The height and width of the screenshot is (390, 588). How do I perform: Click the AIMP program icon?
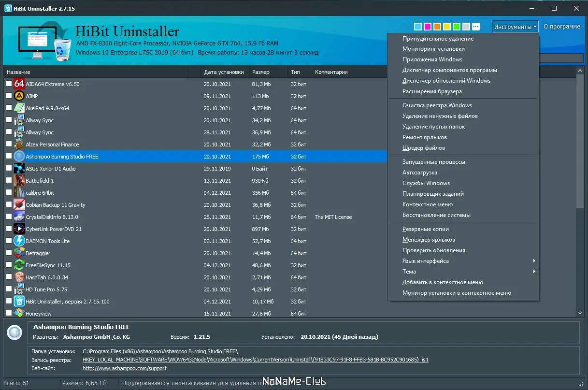pos(19,96)
